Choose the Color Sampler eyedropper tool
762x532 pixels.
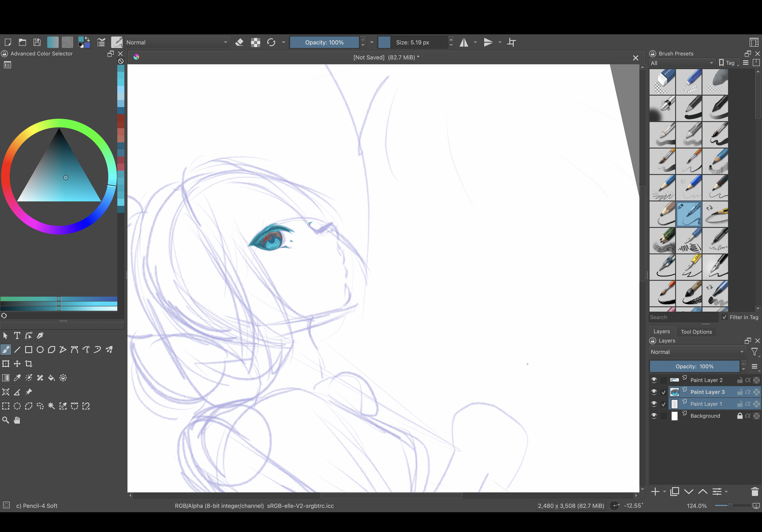point(17,378)
